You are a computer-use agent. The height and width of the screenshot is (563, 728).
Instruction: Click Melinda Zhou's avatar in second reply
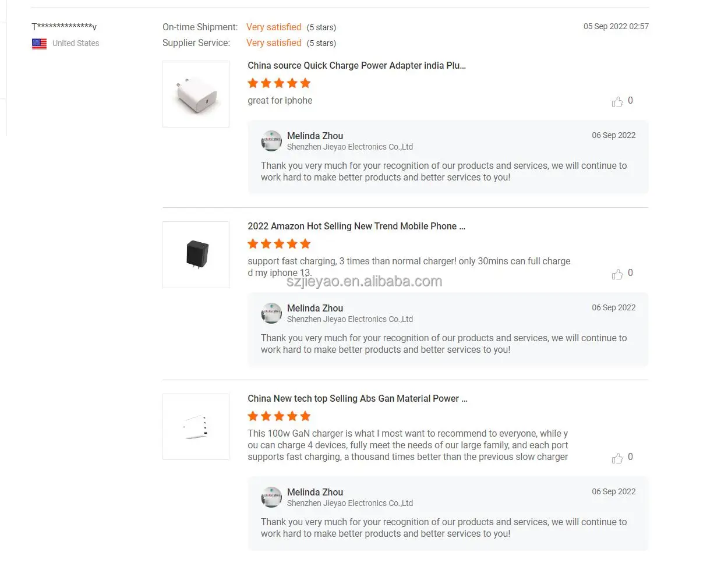pyautogui.click(x=271, y=313)
